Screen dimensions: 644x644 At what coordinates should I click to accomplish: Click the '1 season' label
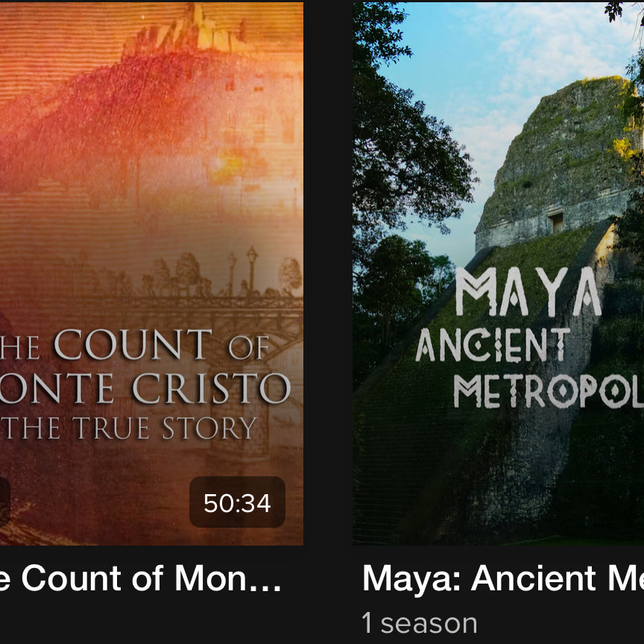tap(420, 623)
